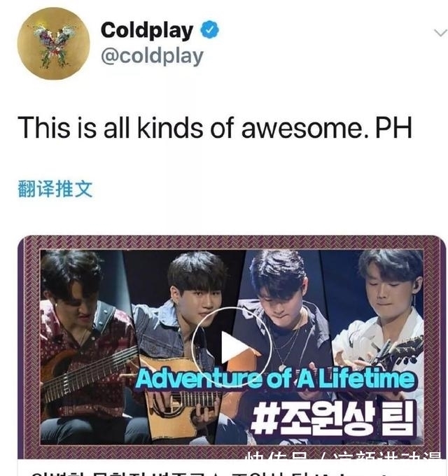The height and width of the screenshot is (476, 448).
Task: Click the watermark text at bottom right
Action: point(343,456)
